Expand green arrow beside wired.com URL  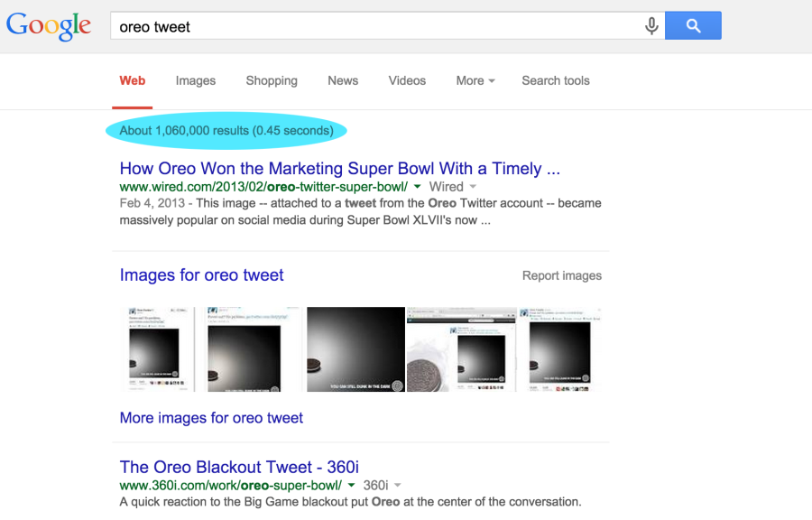(x=417, y=186)
